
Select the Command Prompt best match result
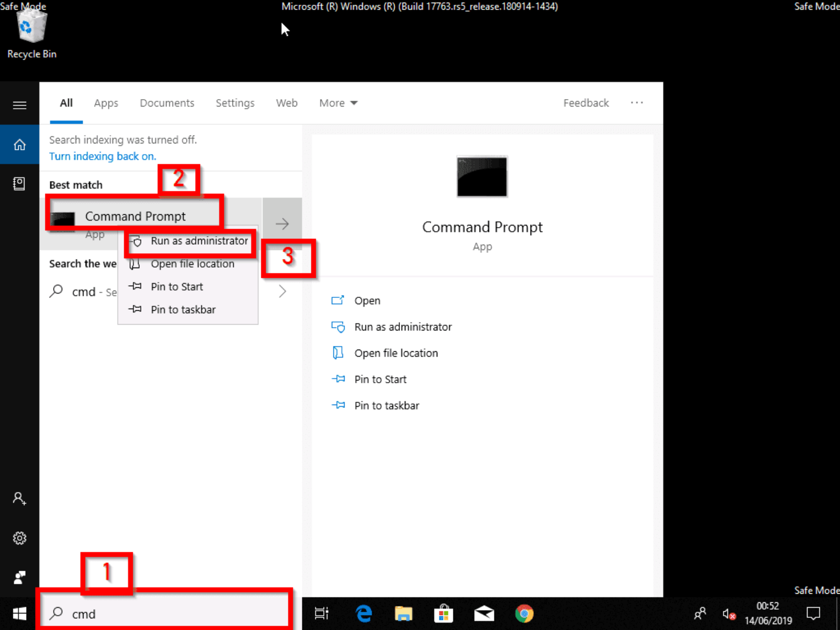pyautogui.click(x=151, y=223)
